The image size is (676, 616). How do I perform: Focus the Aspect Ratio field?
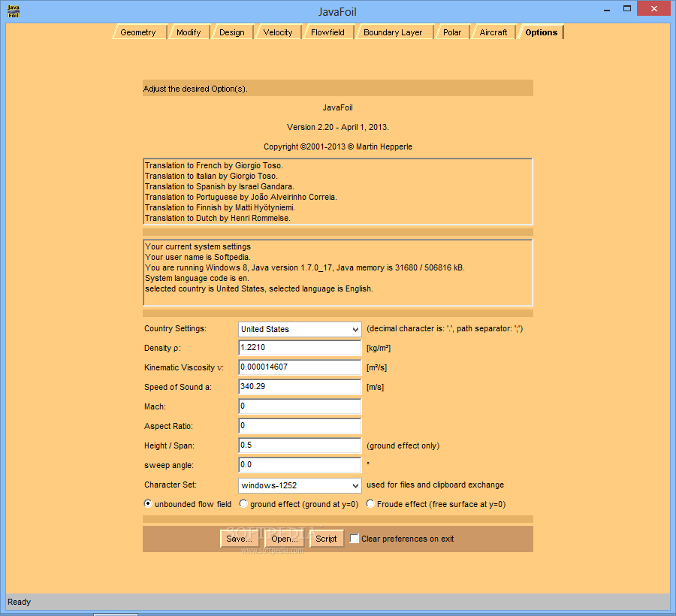click(x=300, y=426)
